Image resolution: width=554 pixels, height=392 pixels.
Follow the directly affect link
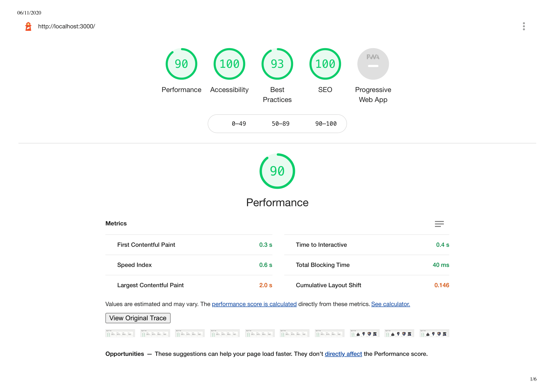pos(343,354)
